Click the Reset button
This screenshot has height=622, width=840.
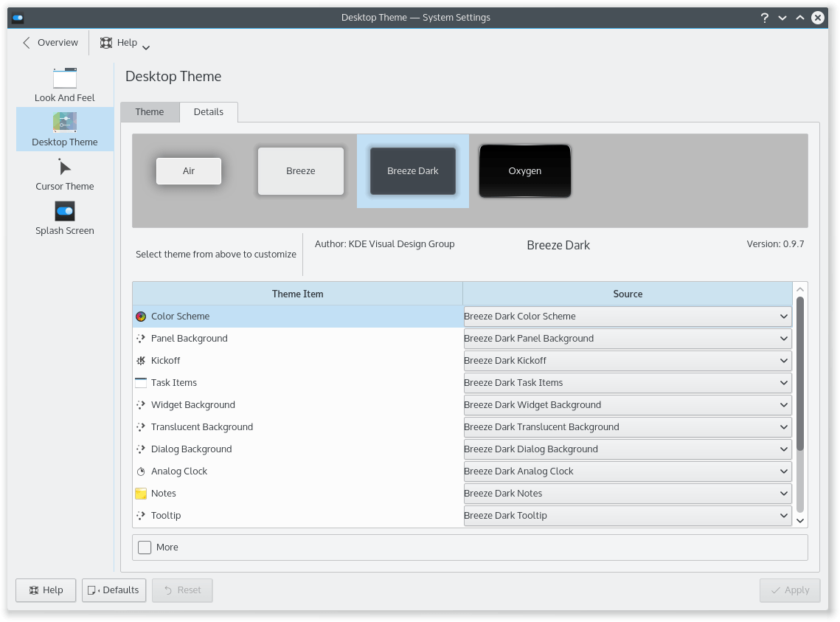[x=183, y=590]
